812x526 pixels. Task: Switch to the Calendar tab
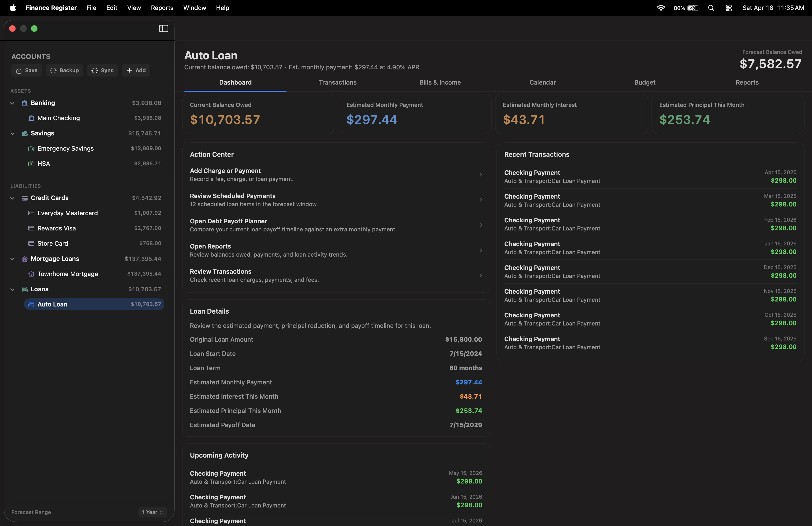(x=542, y=82)
